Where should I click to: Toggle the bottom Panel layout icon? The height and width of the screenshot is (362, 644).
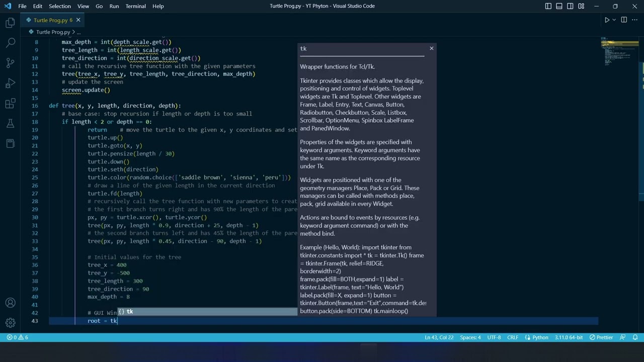coord(559,6)
